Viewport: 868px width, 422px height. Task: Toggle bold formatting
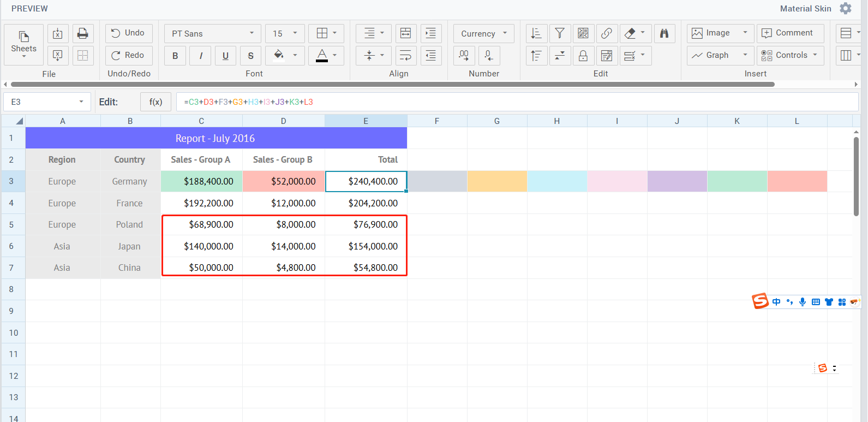(175, 56)
